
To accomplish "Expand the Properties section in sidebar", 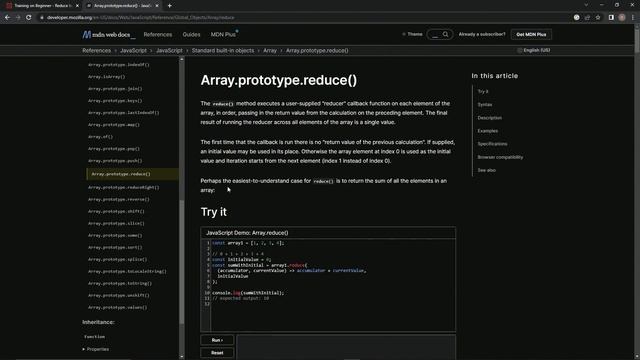I will coord(96,349).
